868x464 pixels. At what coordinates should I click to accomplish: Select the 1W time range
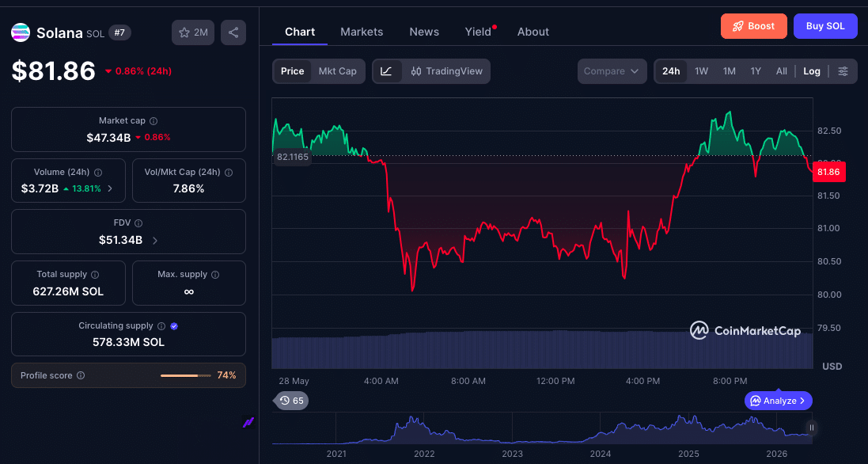tap(701, 71)
